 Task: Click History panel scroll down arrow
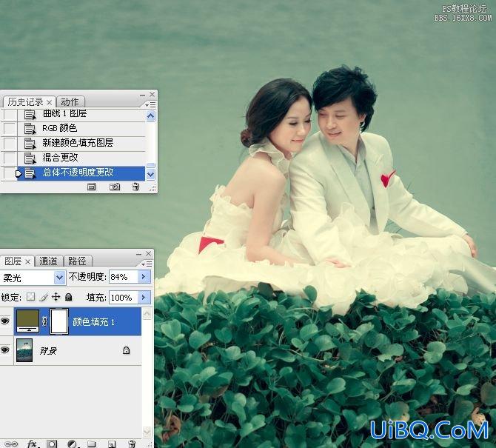pos(150,174)
